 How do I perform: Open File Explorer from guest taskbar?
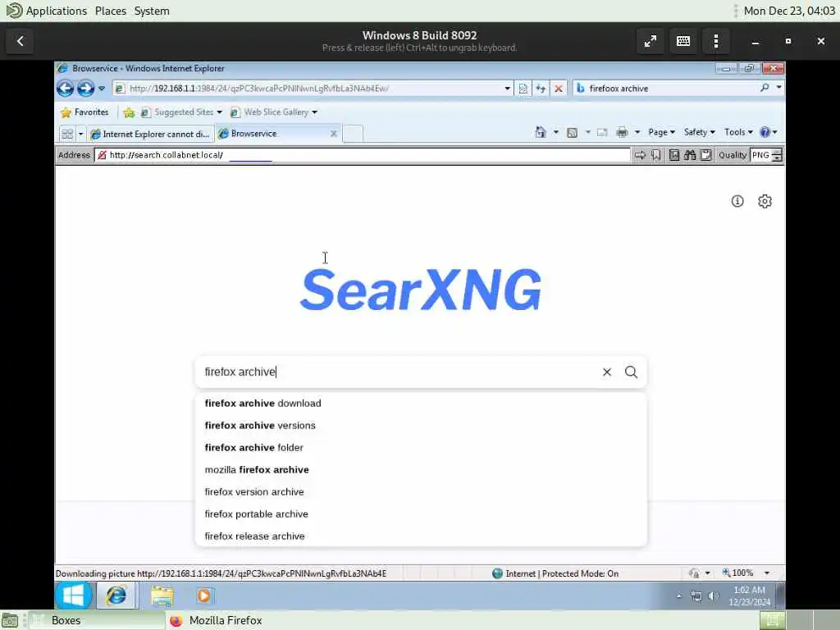click(162, 596)
